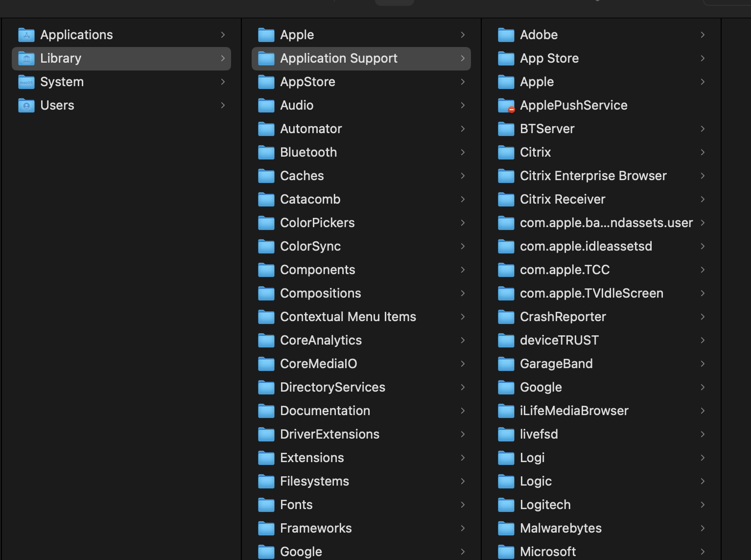Expand the Bluetooth folder chevron
This screenshot has width=751, height=560.
pos(463,152)
